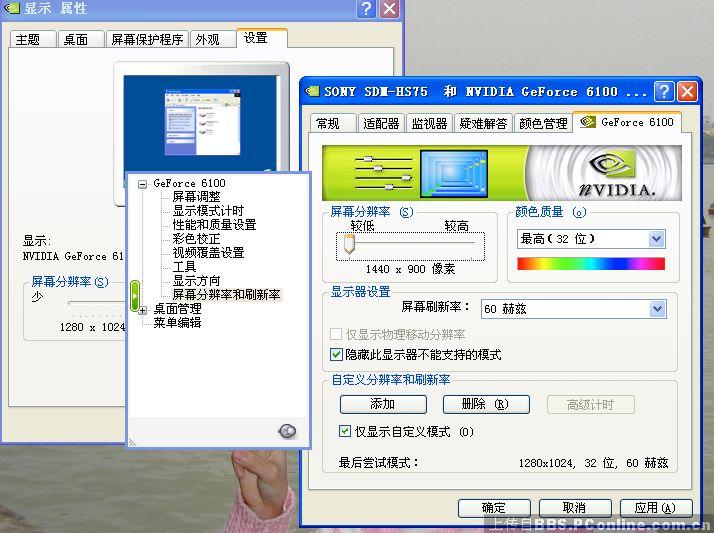Select 性能和质量设置 in tree
The image size is (714, 533).
[x=214, y=225]
